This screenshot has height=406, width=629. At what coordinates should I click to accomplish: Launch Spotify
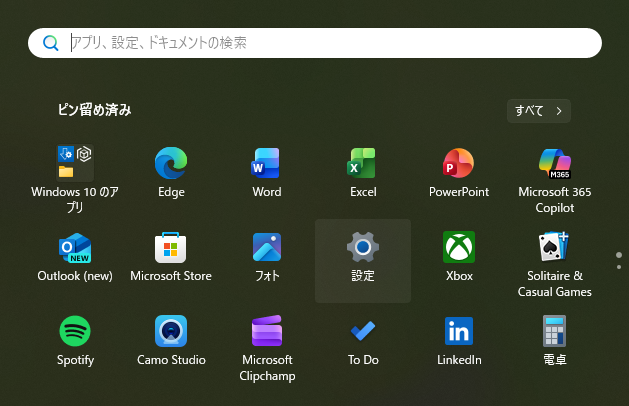pos(75,341)
